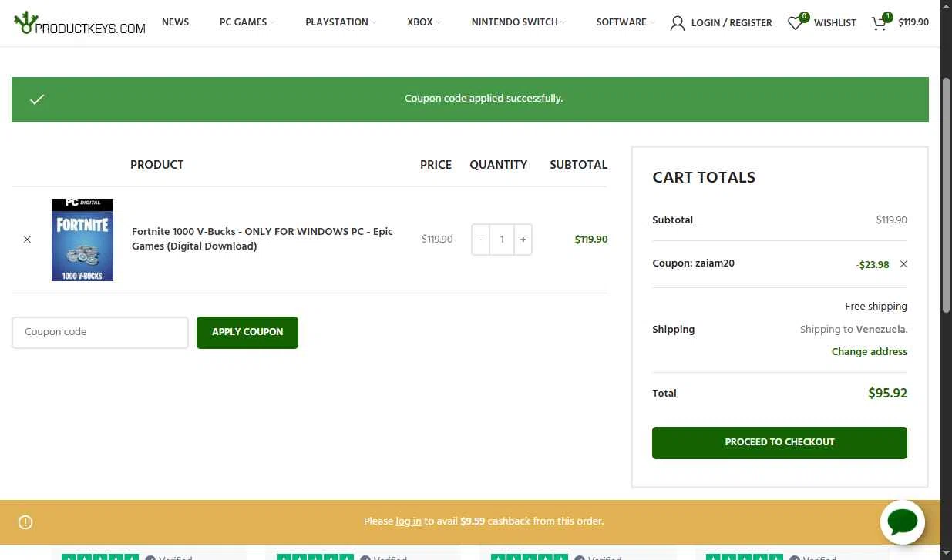952x560 pixels.
Task: Increase quantity with plus button
Action: tap(523, 240)
